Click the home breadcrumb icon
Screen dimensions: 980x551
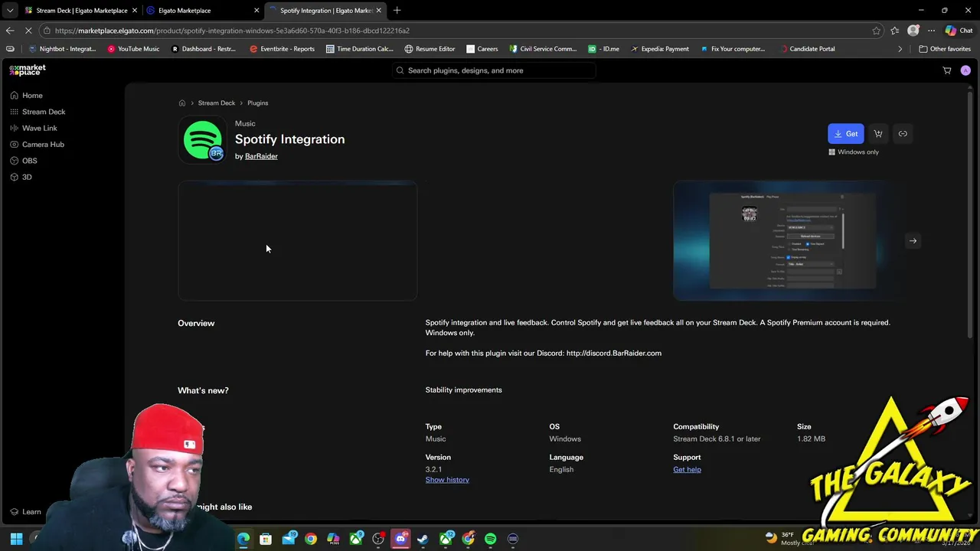click(182, 103)
